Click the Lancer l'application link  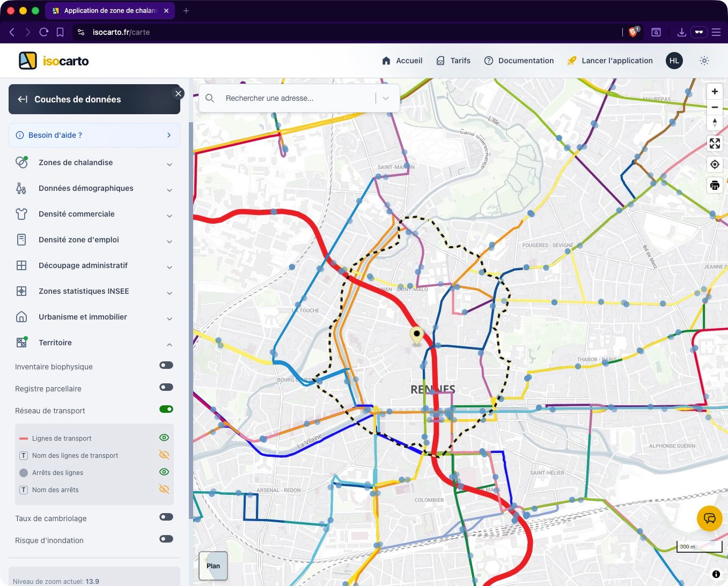pyautogui.click(x=610, y=61)
